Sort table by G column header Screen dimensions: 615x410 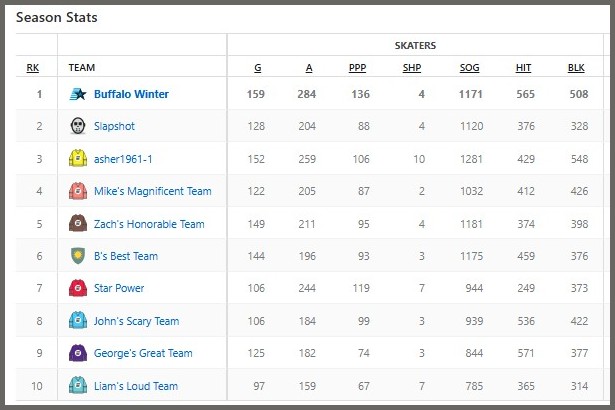(x=257, y=68)
